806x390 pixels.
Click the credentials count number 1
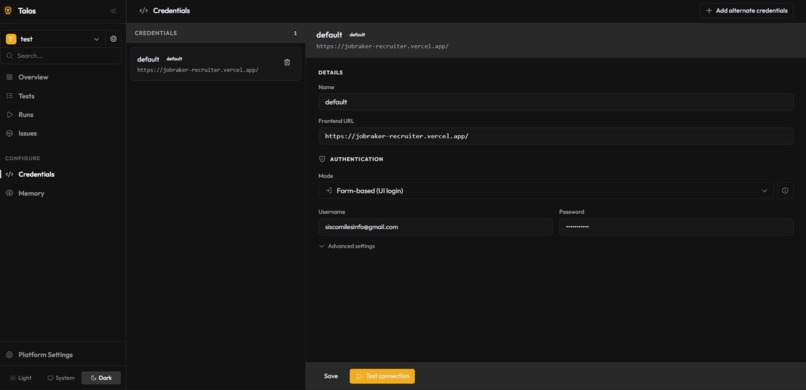295,33
